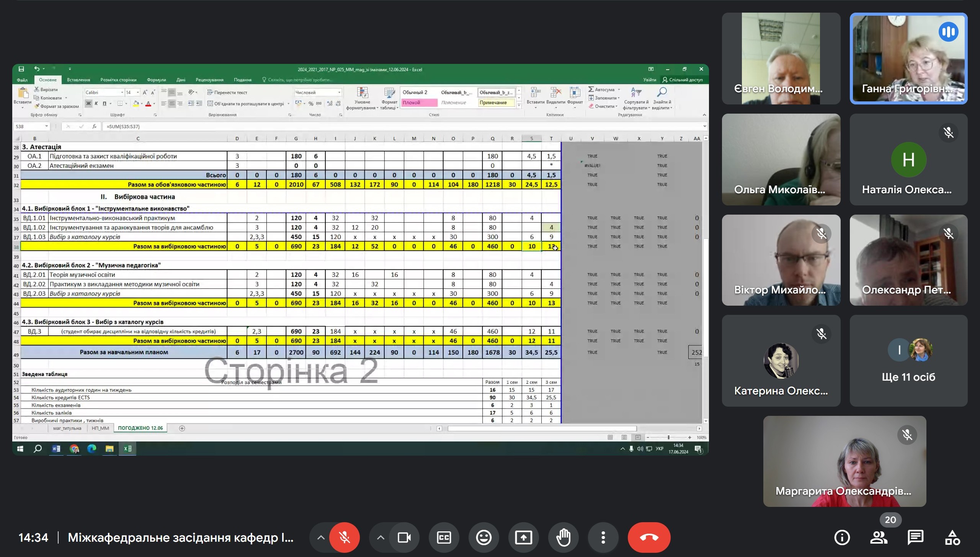Open the meeting details info icon
The image size is (980, 557).
click(842, 537)
